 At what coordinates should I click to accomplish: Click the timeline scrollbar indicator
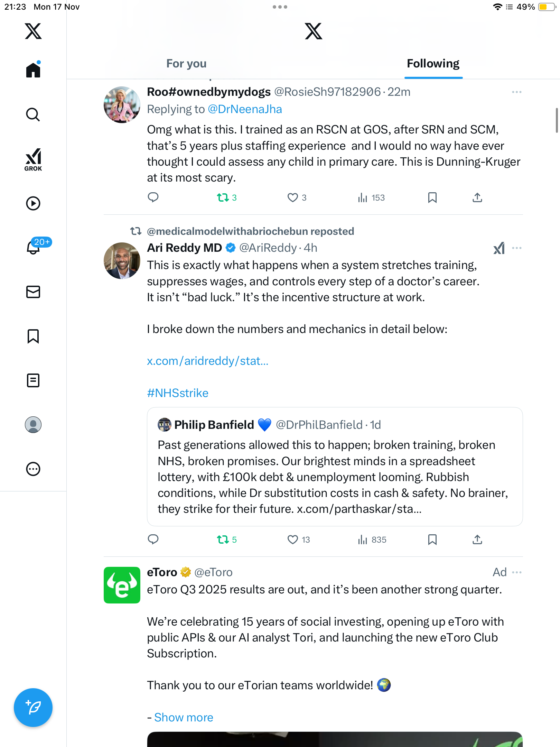557,120
